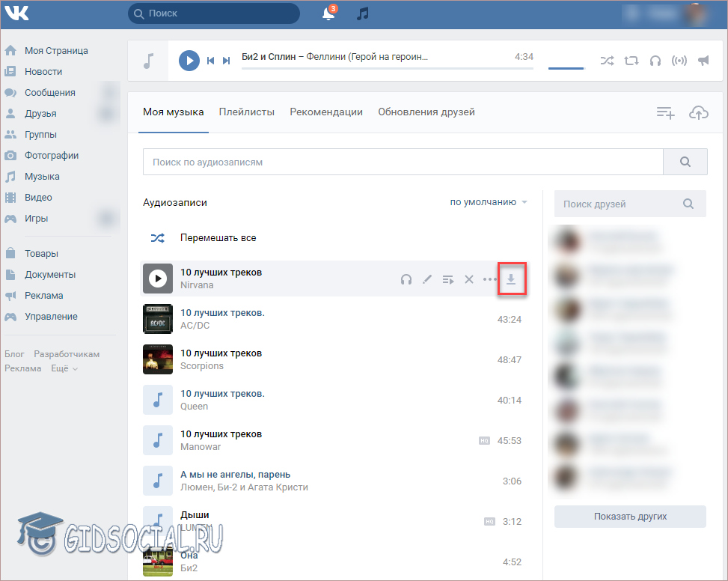Delete the Nirvana track with X icon

point(469,279)
